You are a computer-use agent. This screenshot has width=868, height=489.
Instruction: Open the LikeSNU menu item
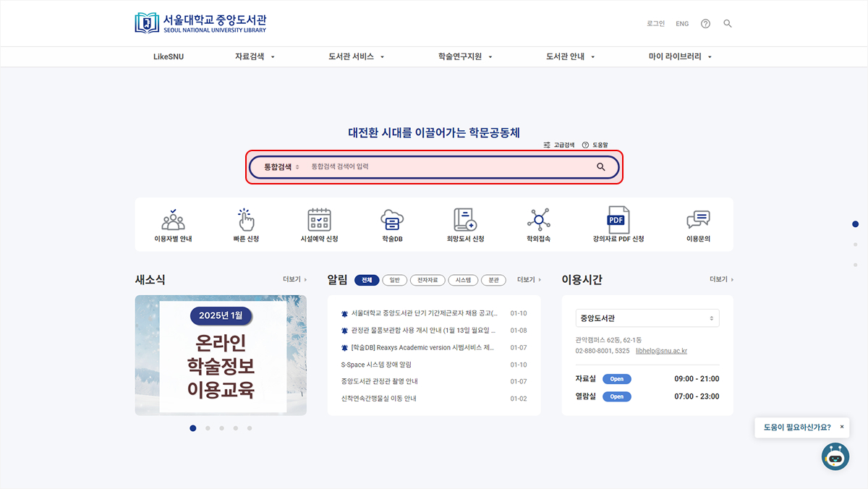(x=169, y=56)
